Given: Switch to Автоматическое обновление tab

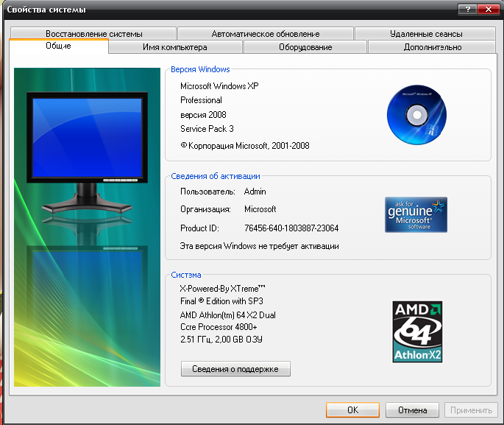Looking at the screenshot, I should coord(266,33).
